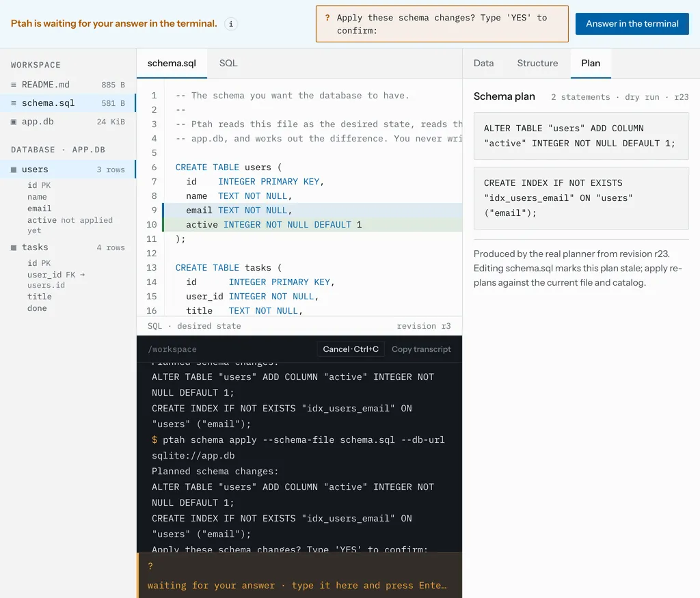This screenshot has width=700, height=598.
Task: Click the Apply these schema changes prompt box
Action: click(x=442, y=24)
